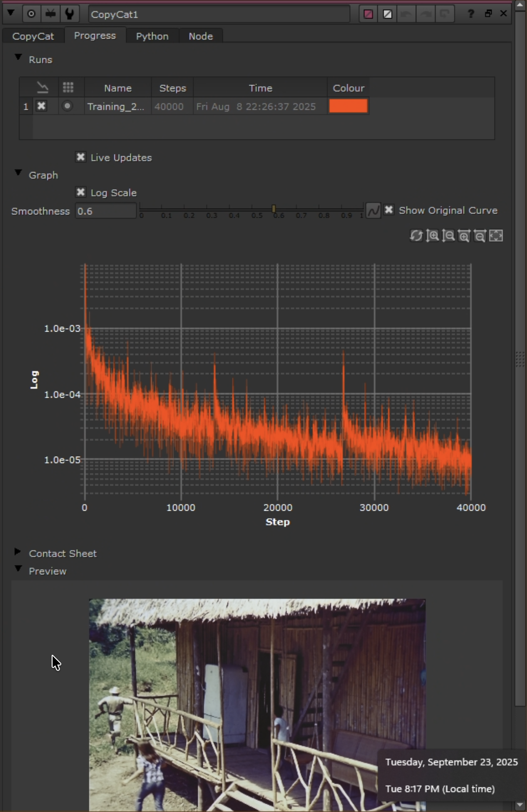The image size is (527, 812).
Task: Click the Smoothness animation curve icon
Action: coord(373,211)
